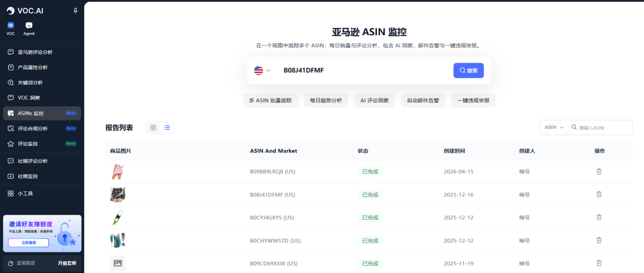Open the US marketplace flag dropdown

(x=262, y=70)
